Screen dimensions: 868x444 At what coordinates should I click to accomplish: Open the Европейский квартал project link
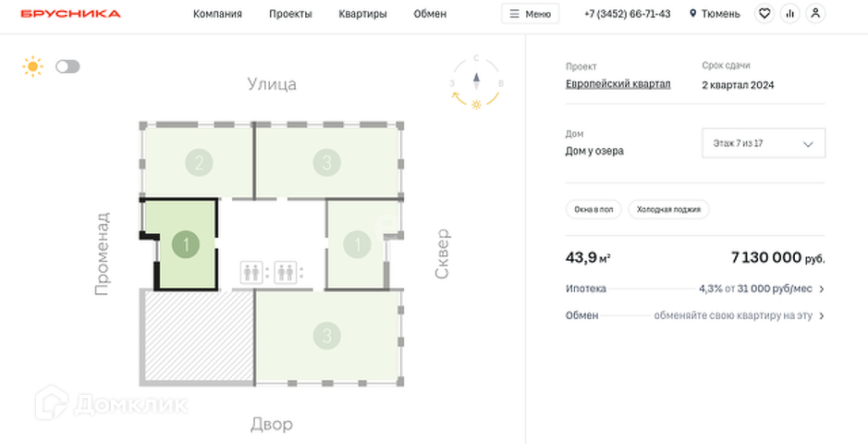click(x=617, y=84)
